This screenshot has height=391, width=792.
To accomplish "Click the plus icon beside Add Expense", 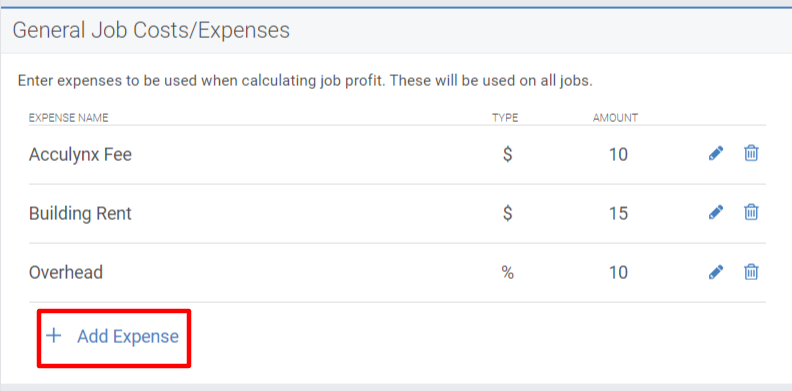I will (54, 336).
